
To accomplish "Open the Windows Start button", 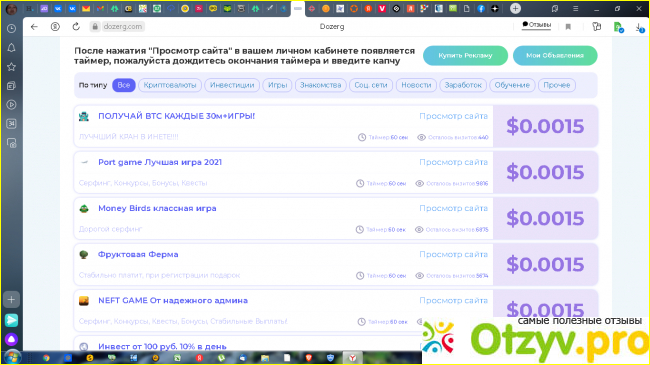I will coord(12,357).
